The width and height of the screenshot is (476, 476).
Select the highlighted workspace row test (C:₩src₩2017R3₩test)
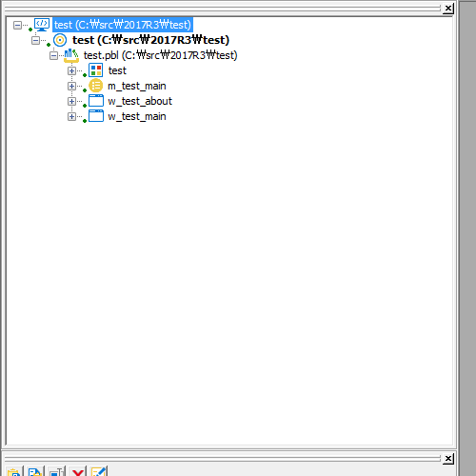123,25
